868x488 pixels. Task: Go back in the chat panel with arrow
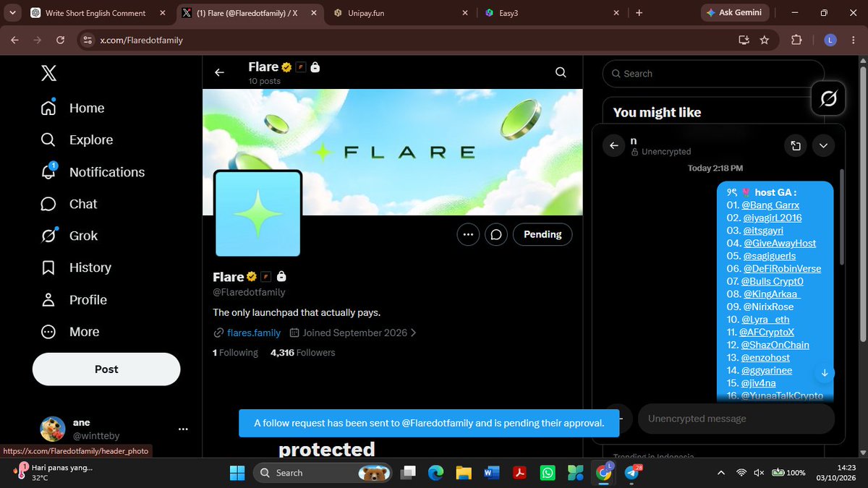(613, 146)
